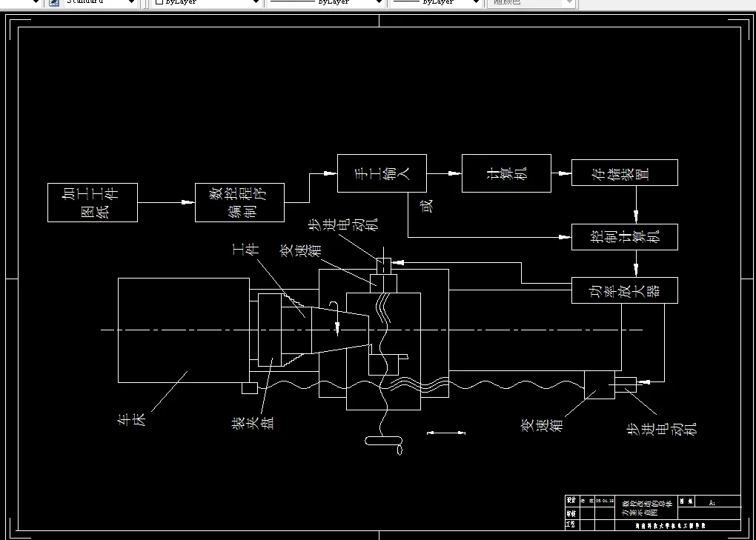Select the 计算机 block in the flowchart
Viewport: 756px width, 540px height.
pyautogui.click(x=506, y=173)
